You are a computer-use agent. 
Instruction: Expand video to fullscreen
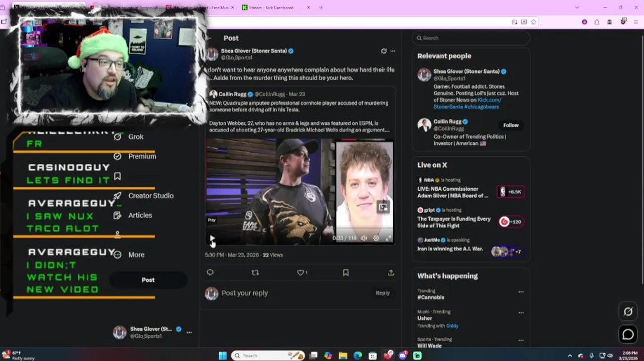click(x=388, y=238)
